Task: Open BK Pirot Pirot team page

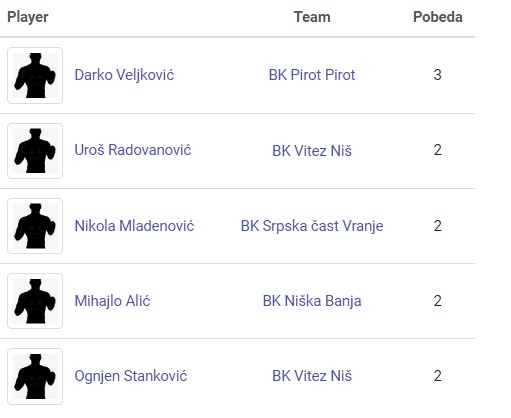Action: [312, 75]
